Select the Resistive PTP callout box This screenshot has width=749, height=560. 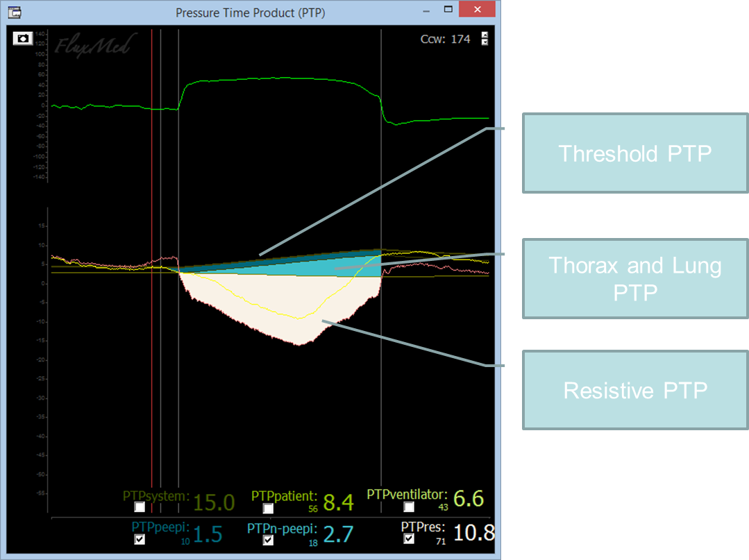pos(634,390)
